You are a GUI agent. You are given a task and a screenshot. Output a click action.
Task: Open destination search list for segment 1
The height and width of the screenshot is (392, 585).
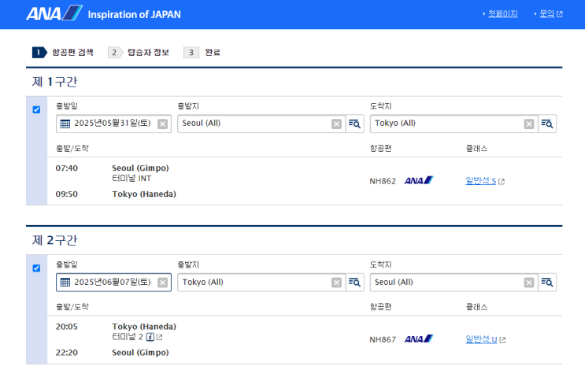point(547,124)
